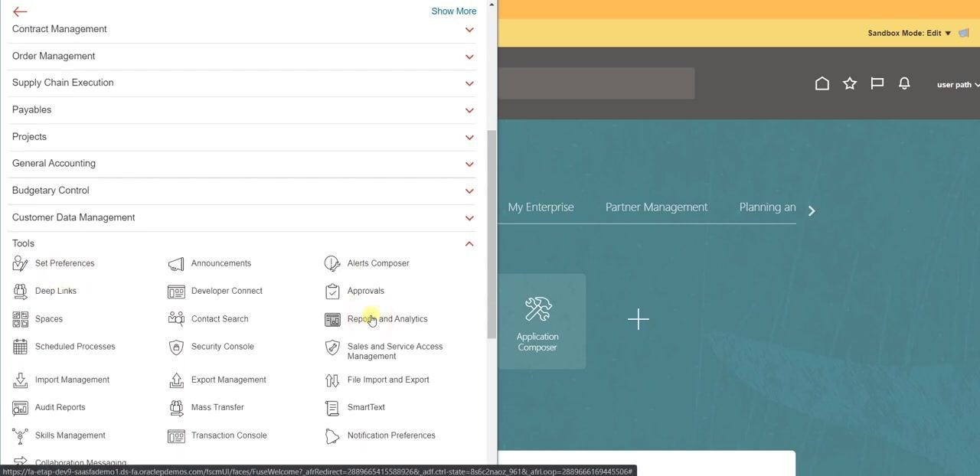
Task: Click the back arrow in navigator
Action: click(x=20, y=11)
